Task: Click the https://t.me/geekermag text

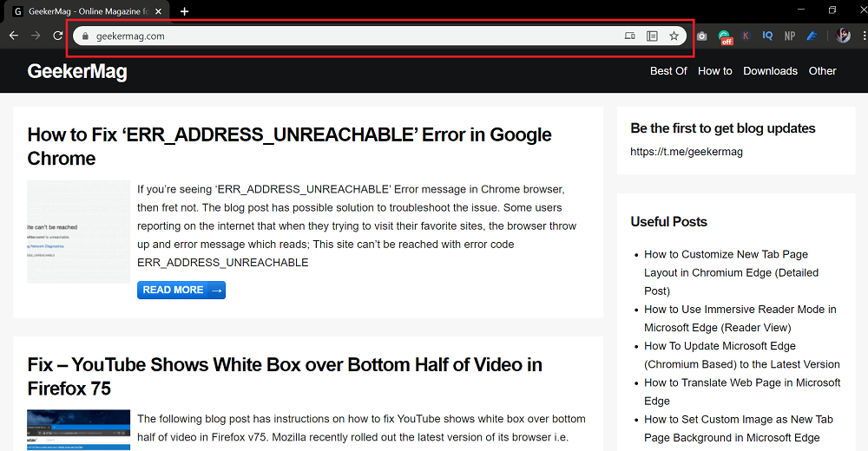Action: [x=687, y=152]
